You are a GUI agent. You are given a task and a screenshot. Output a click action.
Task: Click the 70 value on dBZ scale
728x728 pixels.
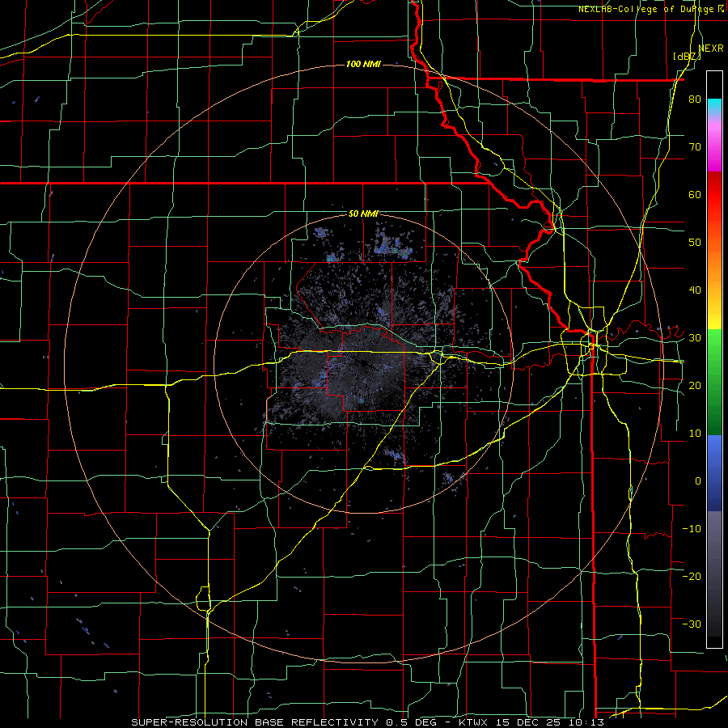pos(695,147)
